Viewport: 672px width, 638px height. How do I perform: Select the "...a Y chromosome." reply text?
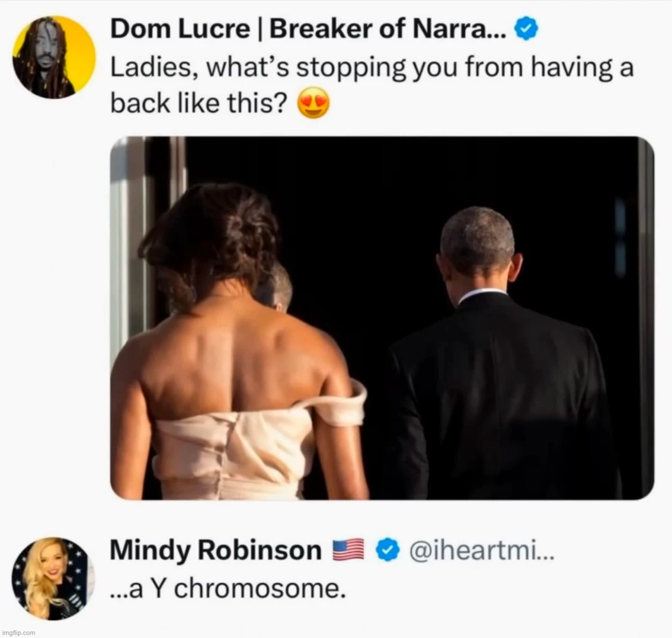(x=228, y=589)
